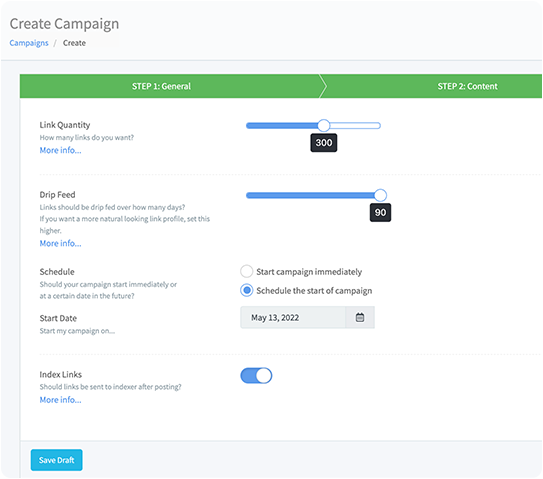
Task: Open the Campaigns breadcrumb link
Action: (29, 43)
